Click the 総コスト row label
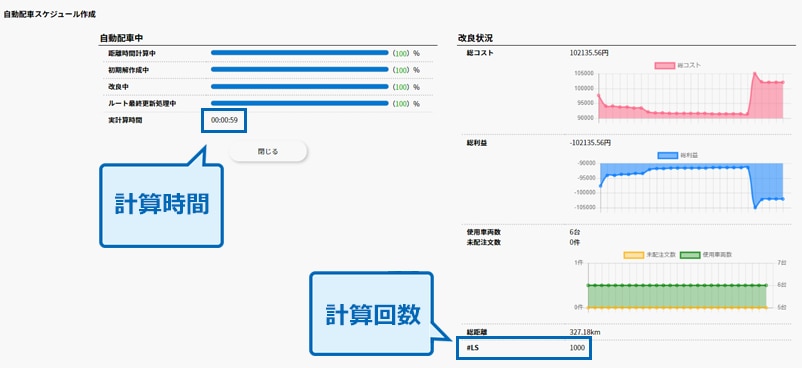This screenshot has width=802, height=368. 480,53
